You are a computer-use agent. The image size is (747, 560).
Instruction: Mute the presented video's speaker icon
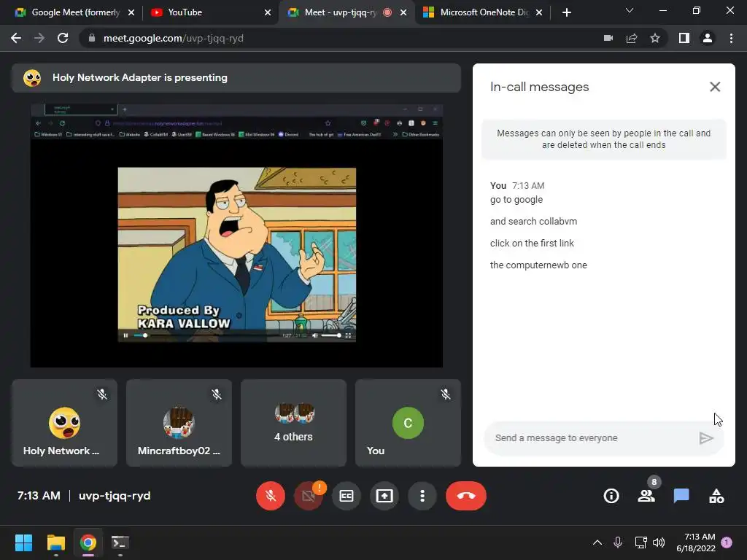(315, 335)
